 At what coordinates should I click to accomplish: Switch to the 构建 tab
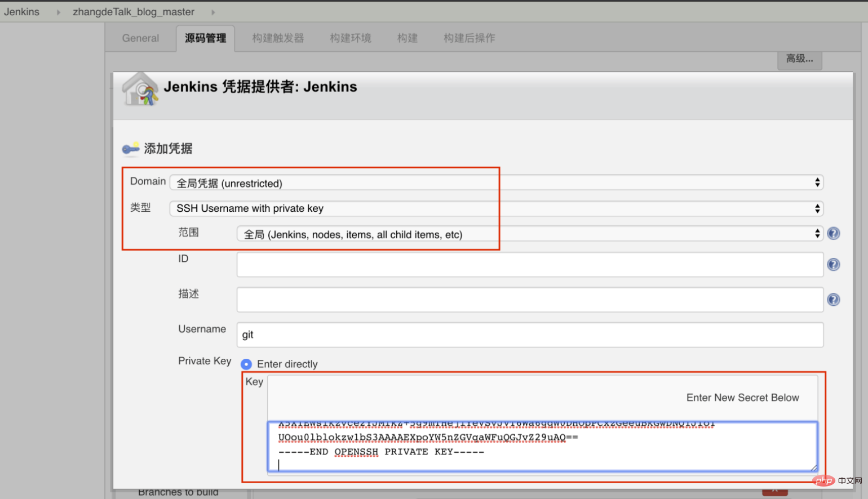[407, 38]
